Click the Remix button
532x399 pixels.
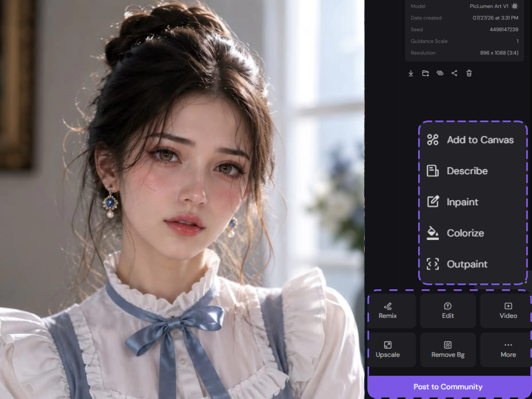point(388,311)
